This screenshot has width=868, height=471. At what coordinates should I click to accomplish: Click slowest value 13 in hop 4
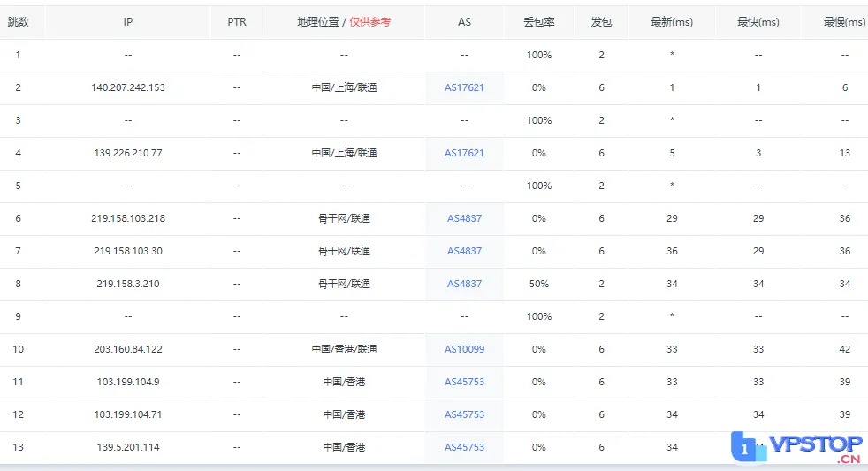pos(844,153)
